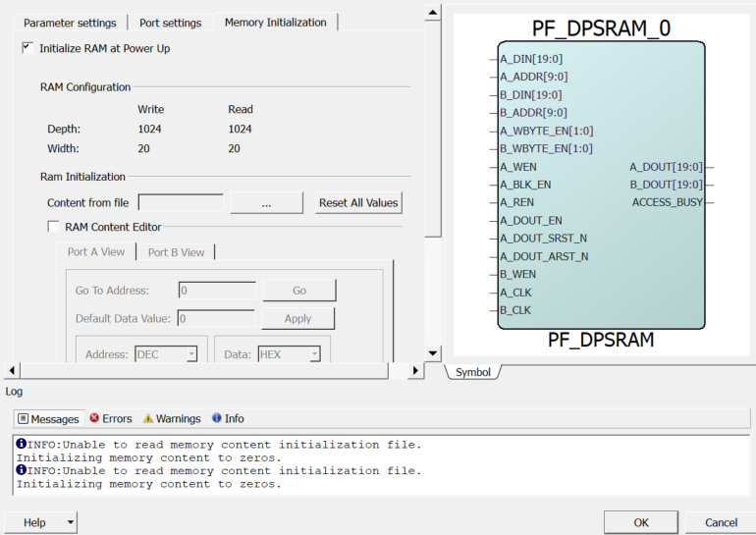756x535 pixels.
Task: Filter log by Warnings
Action: point(171,418)
